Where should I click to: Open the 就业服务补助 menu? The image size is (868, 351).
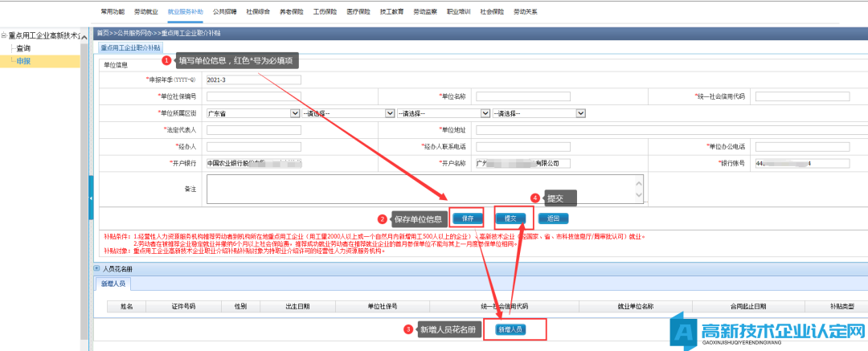point(185,13)
